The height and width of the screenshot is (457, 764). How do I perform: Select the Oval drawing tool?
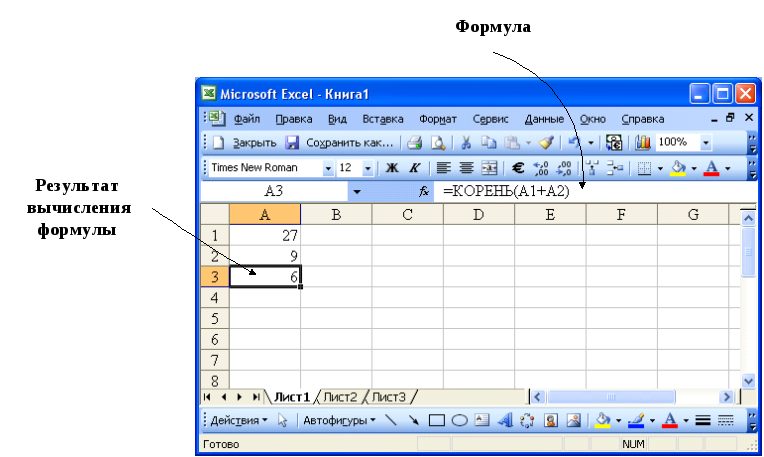click(459, 420)
